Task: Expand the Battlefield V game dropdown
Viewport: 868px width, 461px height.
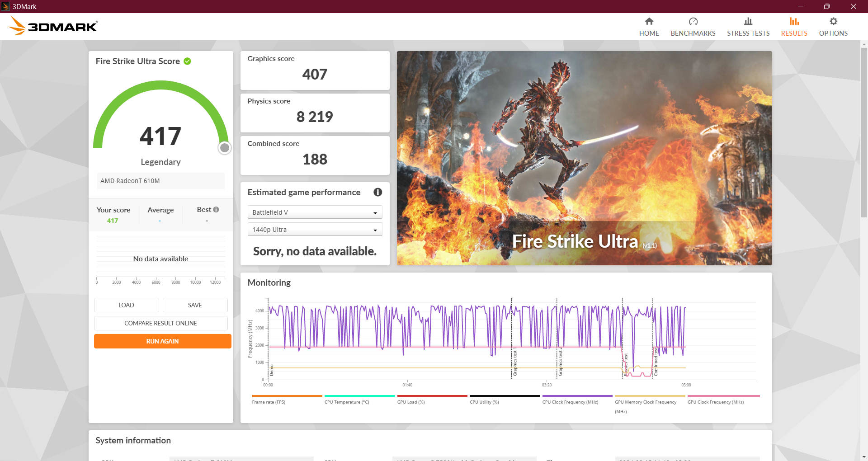Action: point(315,212)
